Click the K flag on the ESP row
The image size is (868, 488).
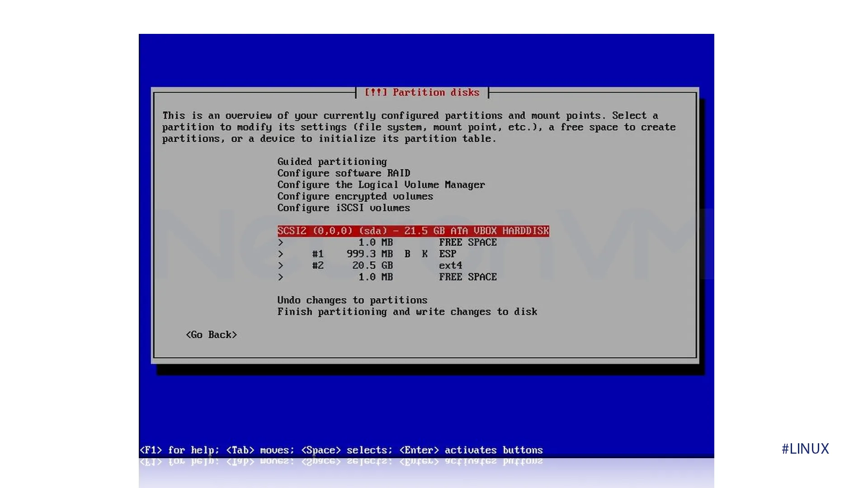click(x=425, y=254)
